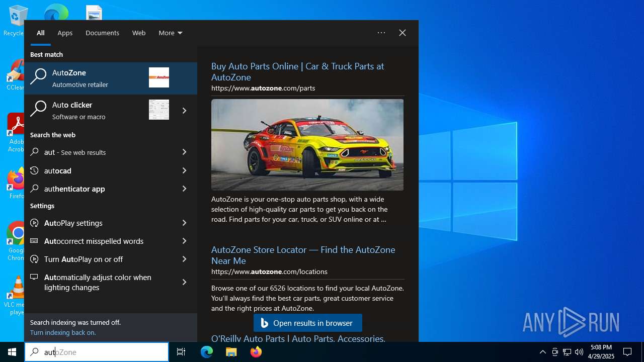Show hidden system tray icons
Image resolution: width=644 pixels, height=362 pixels.
point(542,352)
